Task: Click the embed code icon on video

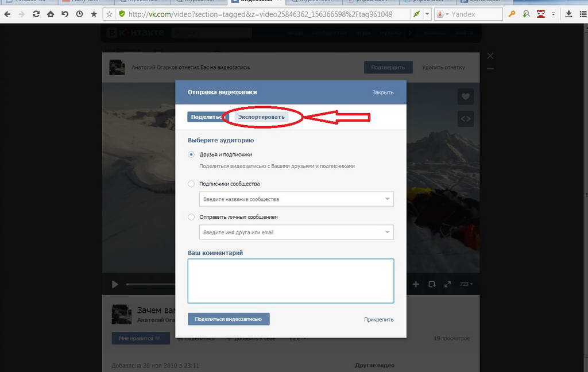Action: (x=465, y=119)
